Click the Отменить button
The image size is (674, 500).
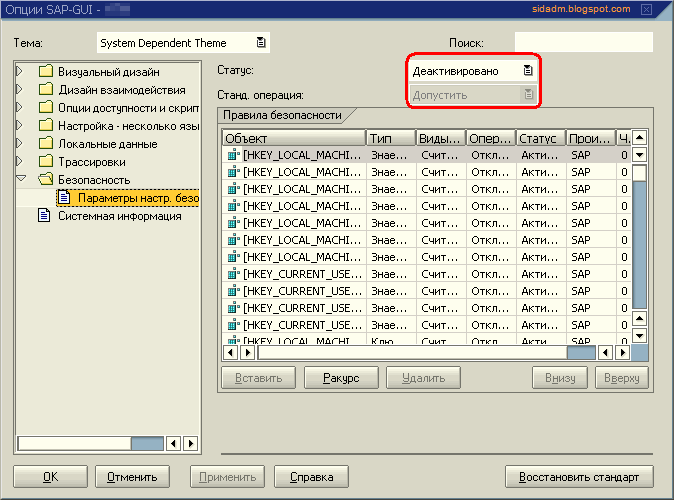132,477
